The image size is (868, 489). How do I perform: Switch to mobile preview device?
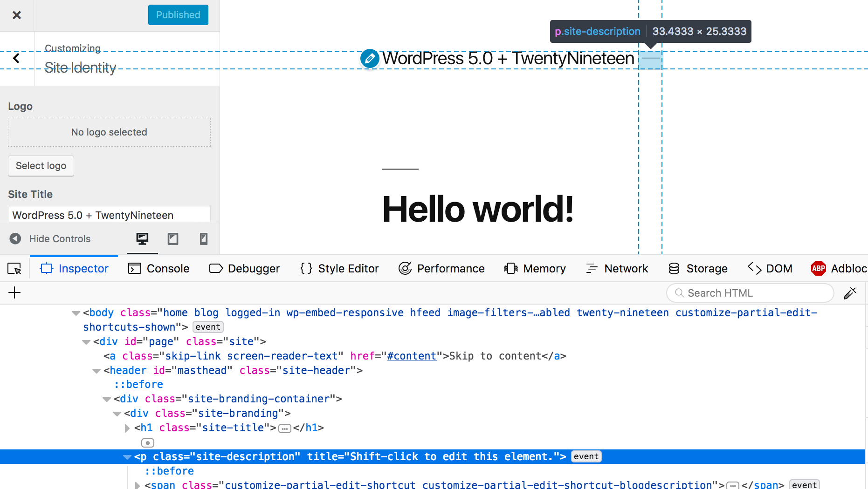[x=204, y=239]
